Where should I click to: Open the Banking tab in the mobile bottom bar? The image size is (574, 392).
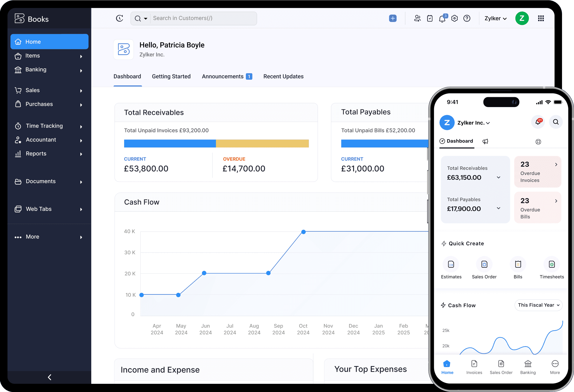coord(528,367)
